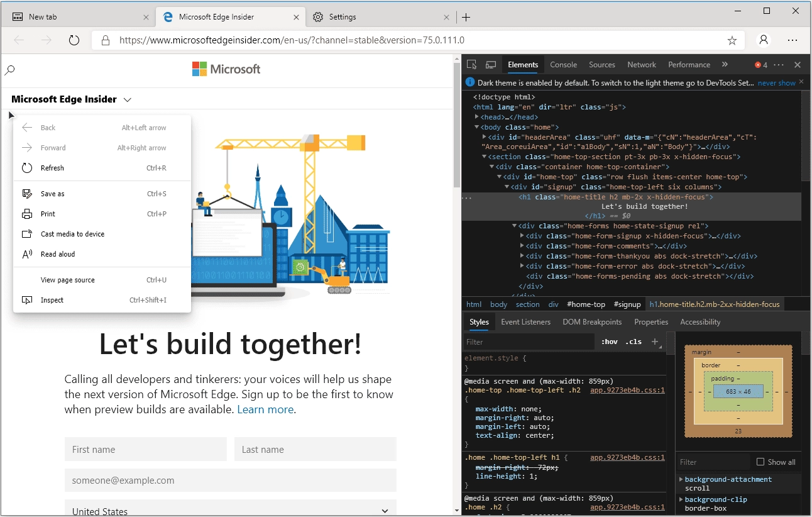The image size is (812, 517).
Task: Toggle device emulation icon in DevTools
Action: [491, 65]
